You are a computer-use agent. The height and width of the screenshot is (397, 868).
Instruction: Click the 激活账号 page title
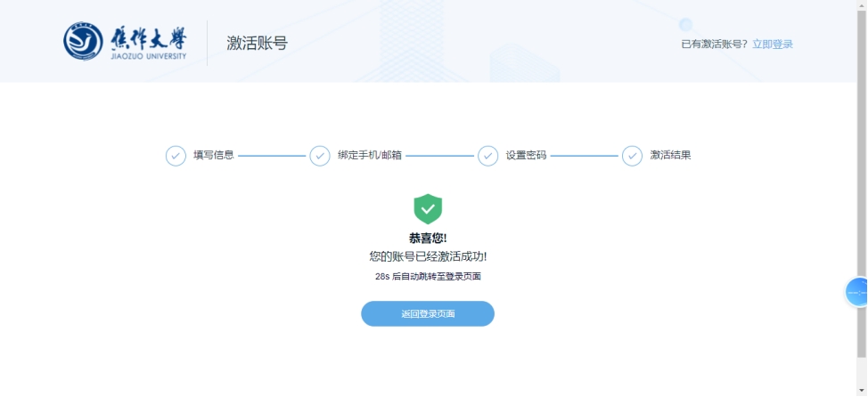coord(257,44)
